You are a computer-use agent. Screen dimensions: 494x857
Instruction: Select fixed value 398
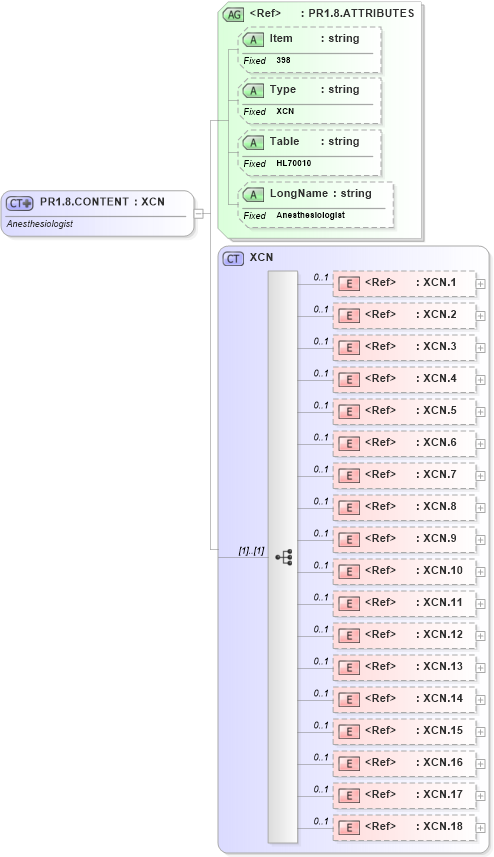tap(283, 60)
